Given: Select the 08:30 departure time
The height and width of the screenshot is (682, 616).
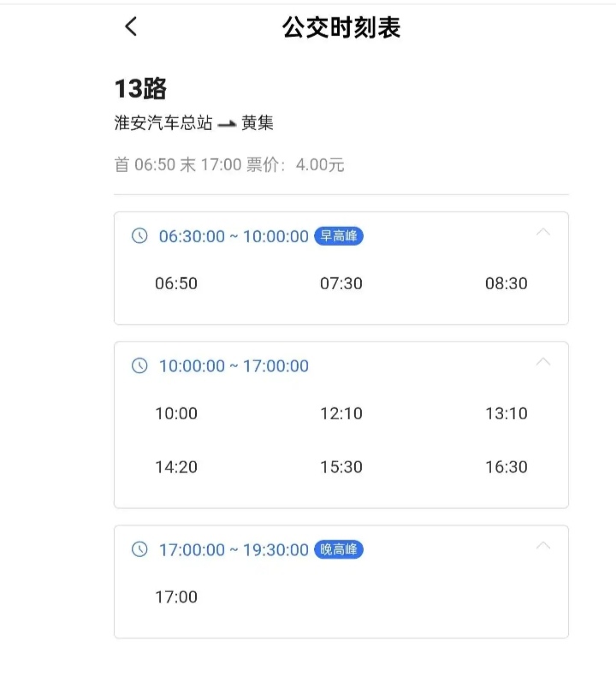Looking at the screenshot, I should [506, 283].
